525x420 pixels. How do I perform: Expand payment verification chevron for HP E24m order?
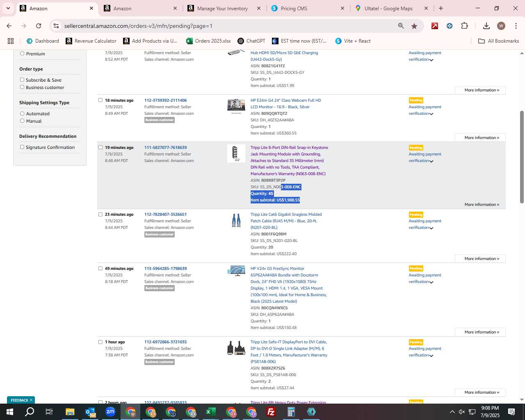pyautogui.click(x=431, y=114)
